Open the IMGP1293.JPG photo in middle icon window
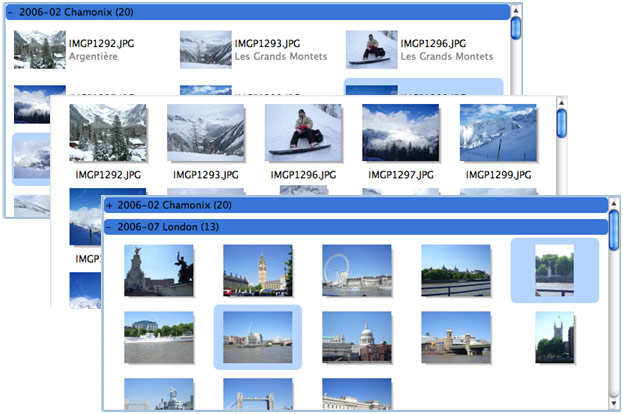This screenshot has width=623, height=414. point(205,133)
